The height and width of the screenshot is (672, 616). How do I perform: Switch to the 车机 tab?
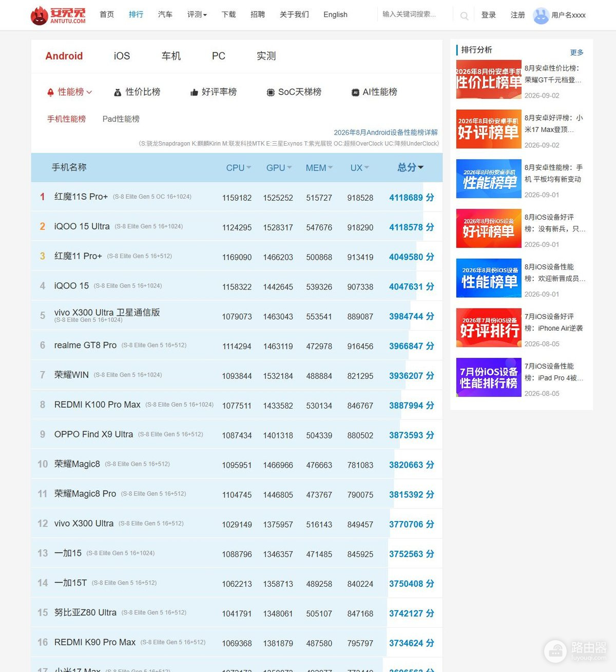171,56
